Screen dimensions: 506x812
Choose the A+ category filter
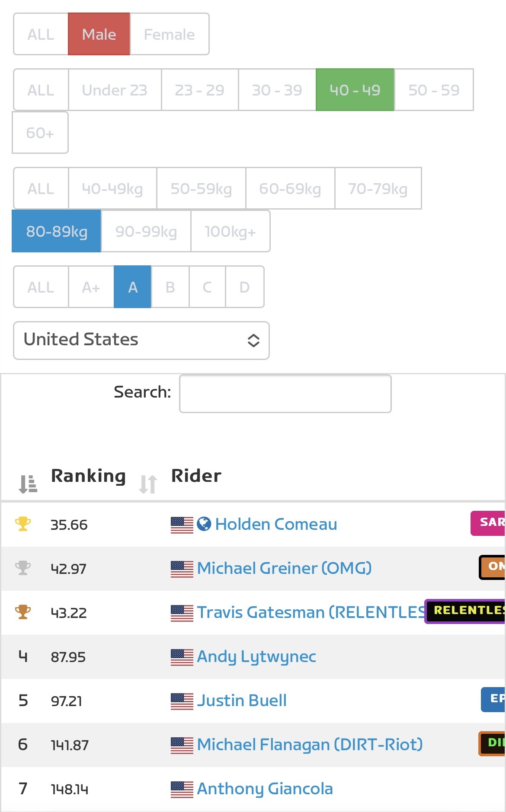[91, 287]
